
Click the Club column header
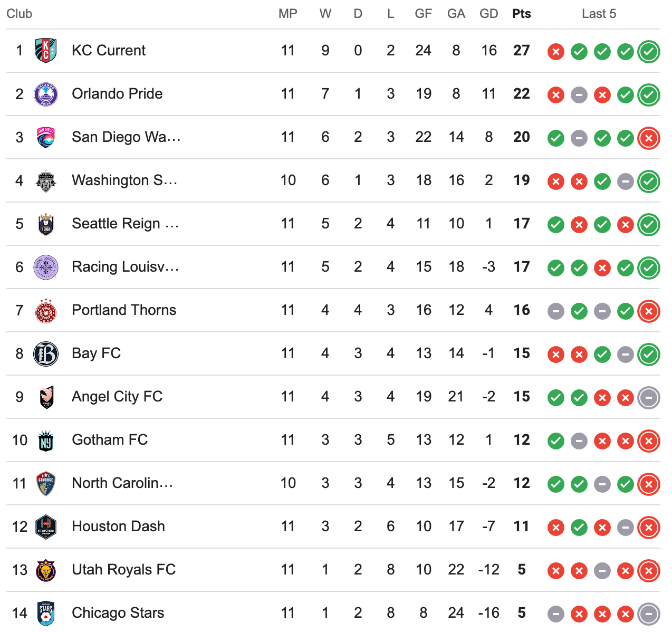point(19,14)
